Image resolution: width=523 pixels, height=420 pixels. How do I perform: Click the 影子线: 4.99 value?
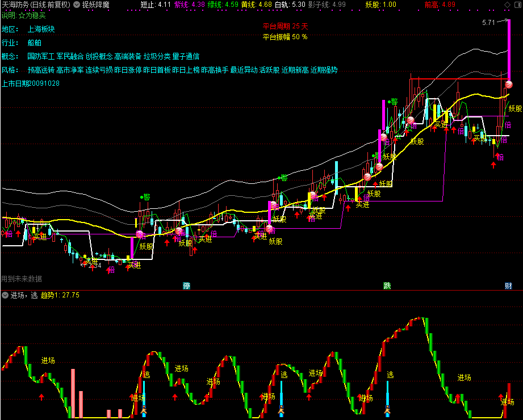click(x=327, y=5)
